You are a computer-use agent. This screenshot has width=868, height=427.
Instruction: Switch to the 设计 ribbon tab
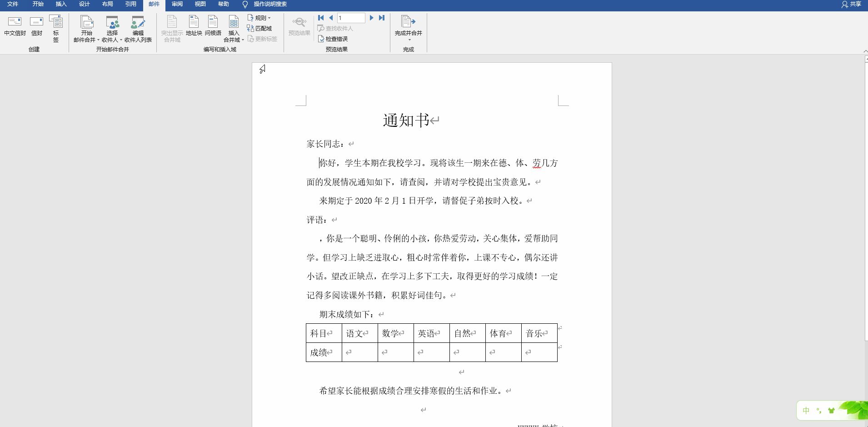(84, 4)
